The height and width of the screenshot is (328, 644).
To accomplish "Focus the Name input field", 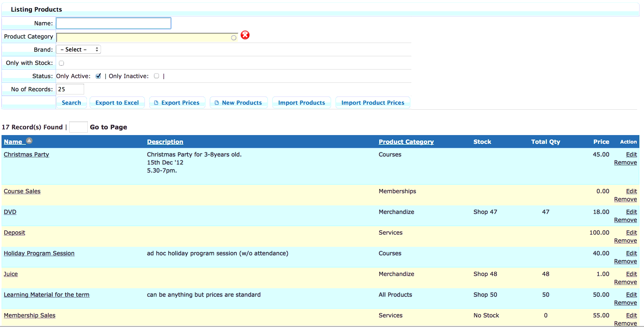I will [x=114, y=23].
